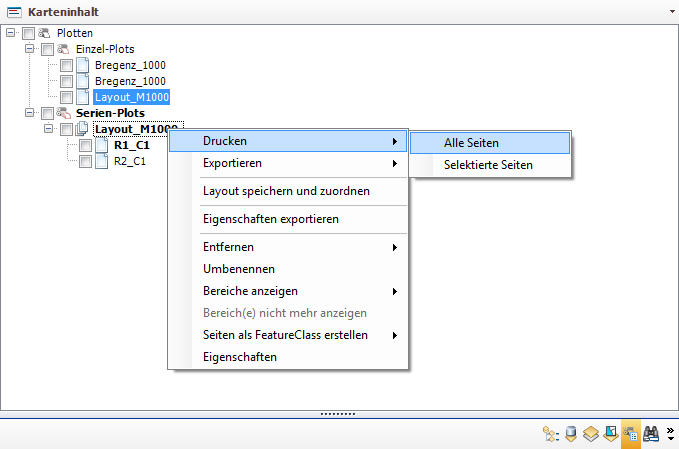Image resolution: width=679 pixels, height=449 pixels.
Task: Collapse the Einzel-Plots branch
Action: [29, 48]
